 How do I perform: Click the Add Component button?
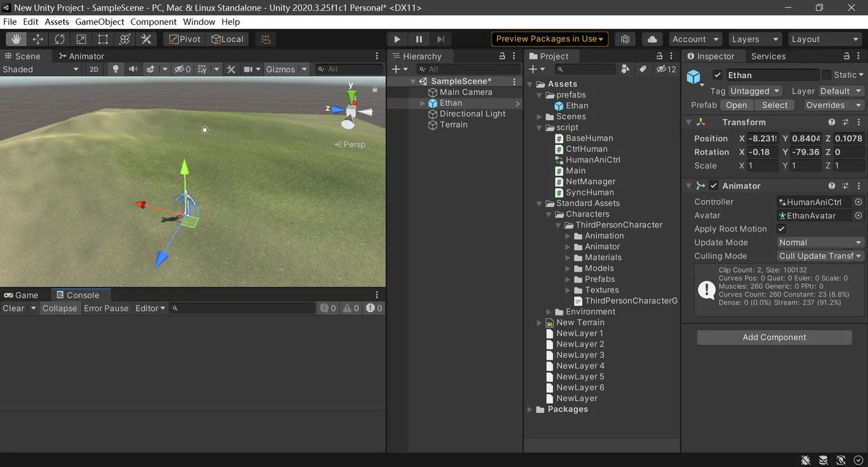pyautogui.click(x=774, y=338)
